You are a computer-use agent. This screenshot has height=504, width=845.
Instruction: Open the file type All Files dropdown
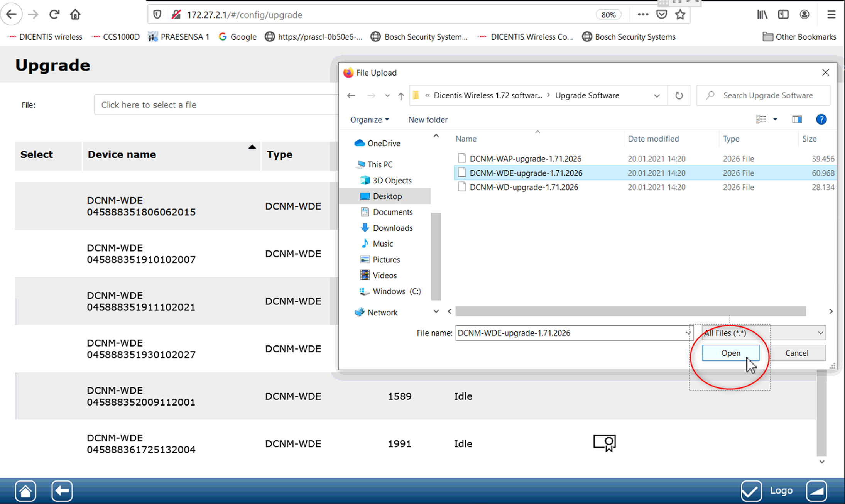(820, 333)
